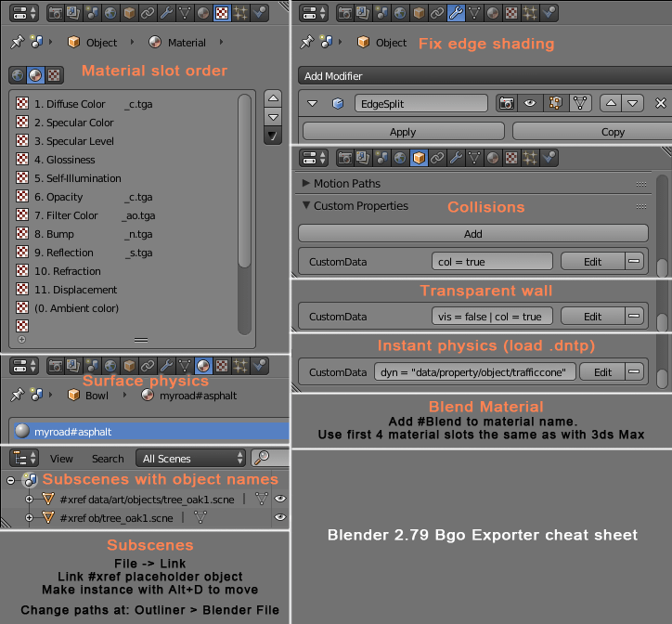The width and height of the screenshot is (672, 624).
Task: Click Outliner search magnifier field
Action: coord(270,458)
